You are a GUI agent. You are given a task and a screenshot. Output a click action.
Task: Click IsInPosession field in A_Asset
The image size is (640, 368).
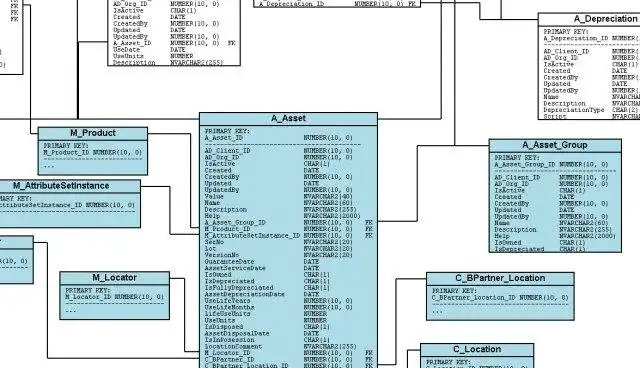click(267, 340)
